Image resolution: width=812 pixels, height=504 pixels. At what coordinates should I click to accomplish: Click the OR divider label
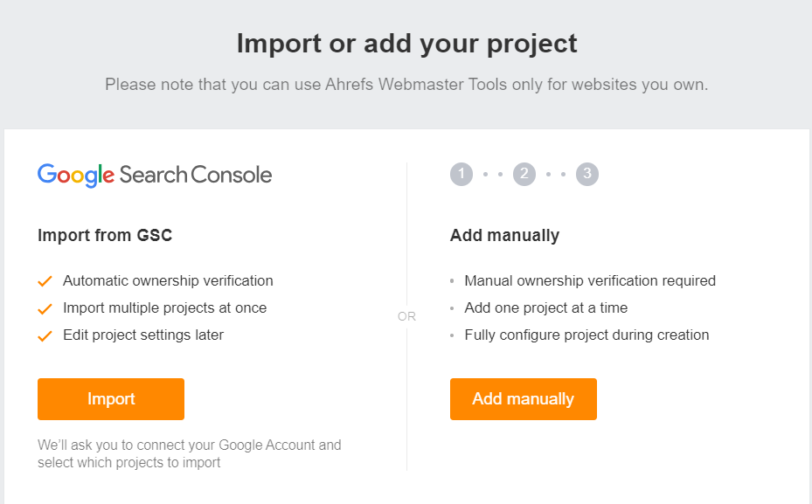pos(406,316)
